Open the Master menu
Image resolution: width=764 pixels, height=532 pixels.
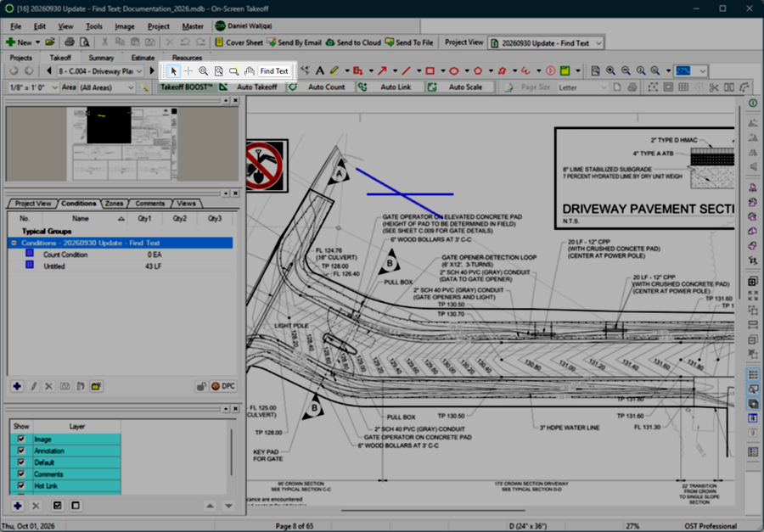[x=193, y=26]
